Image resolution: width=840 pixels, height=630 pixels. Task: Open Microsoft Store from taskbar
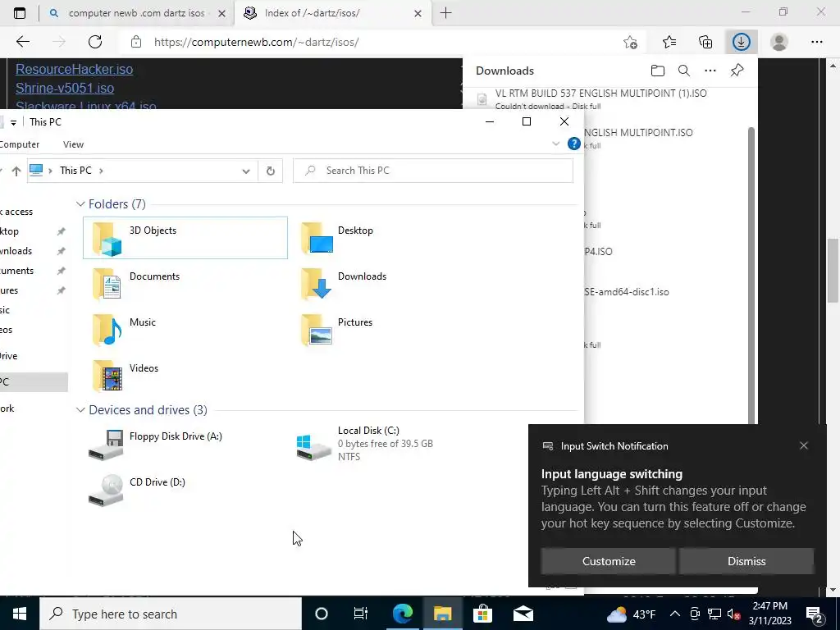[x=482, y=614]
